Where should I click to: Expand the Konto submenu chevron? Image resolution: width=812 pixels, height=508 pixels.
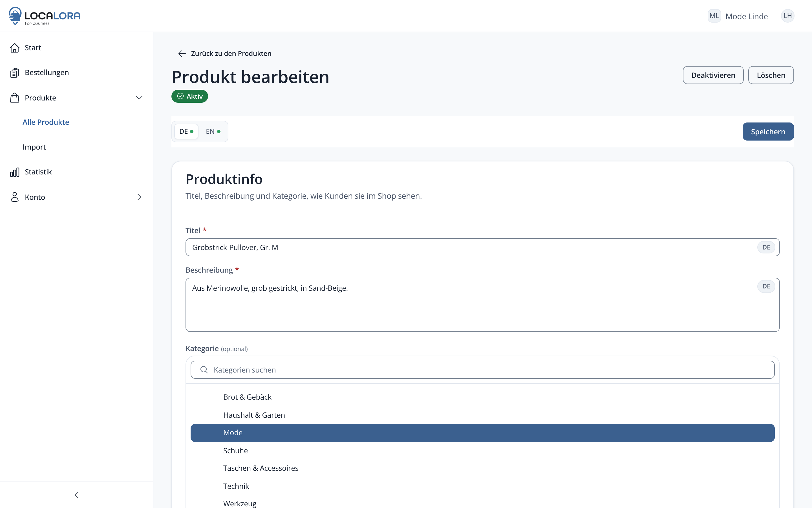click(139, 197)
